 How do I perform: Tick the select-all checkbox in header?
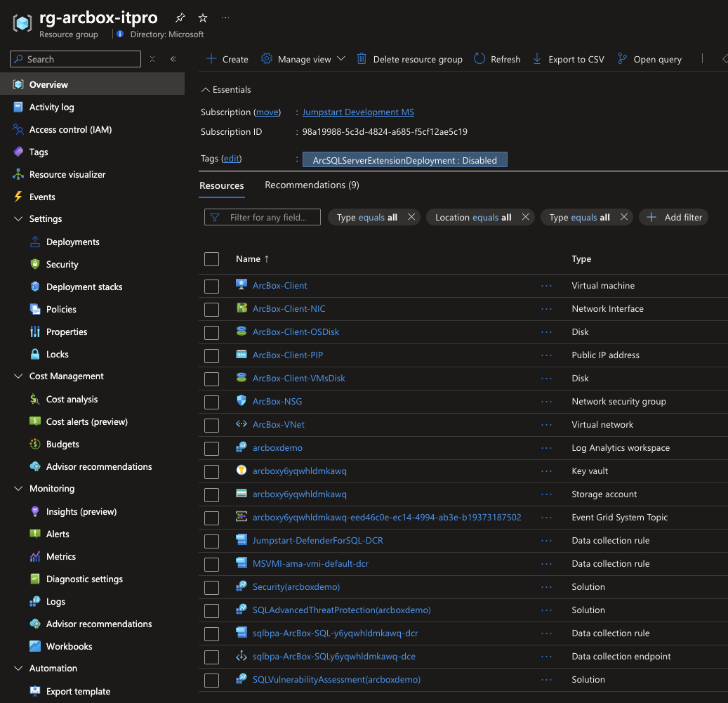click(212, 258)
